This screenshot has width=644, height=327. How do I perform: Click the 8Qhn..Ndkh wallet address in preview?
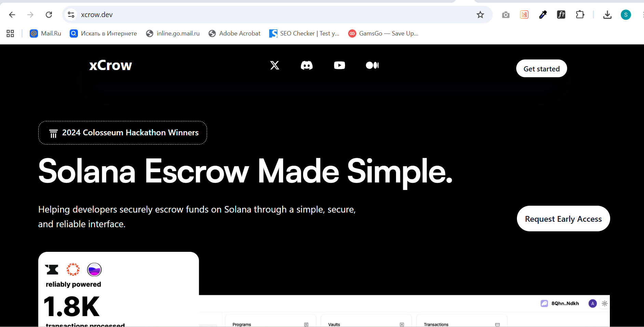coord(565,303)
